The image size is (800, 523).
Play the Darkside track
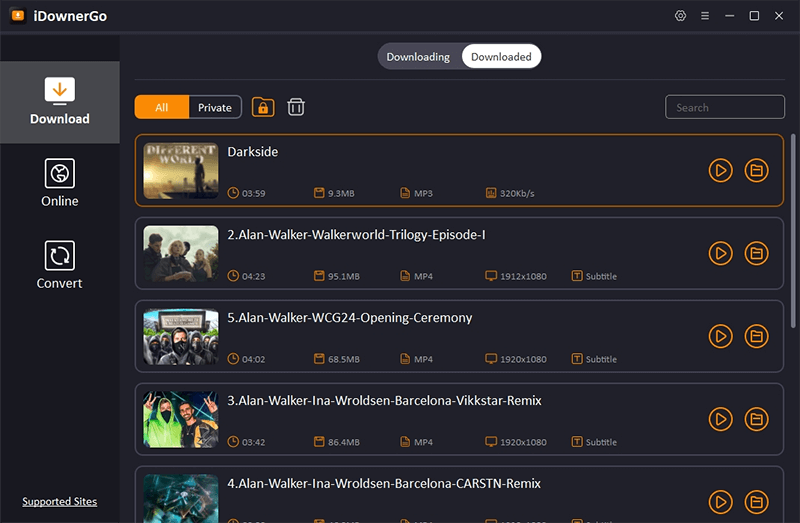[720, 170]
